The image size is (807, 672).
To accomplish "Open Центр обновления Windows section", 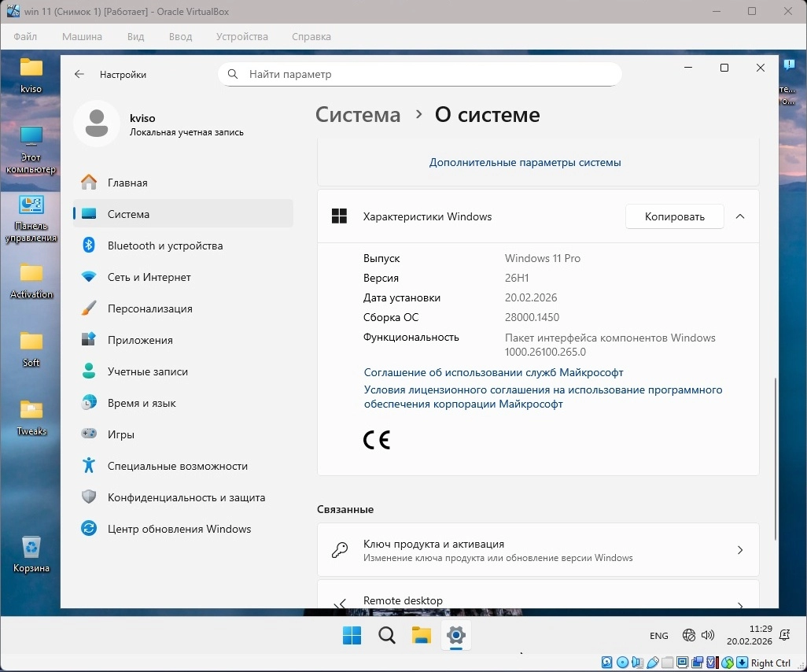I will [x=179, y=529].
